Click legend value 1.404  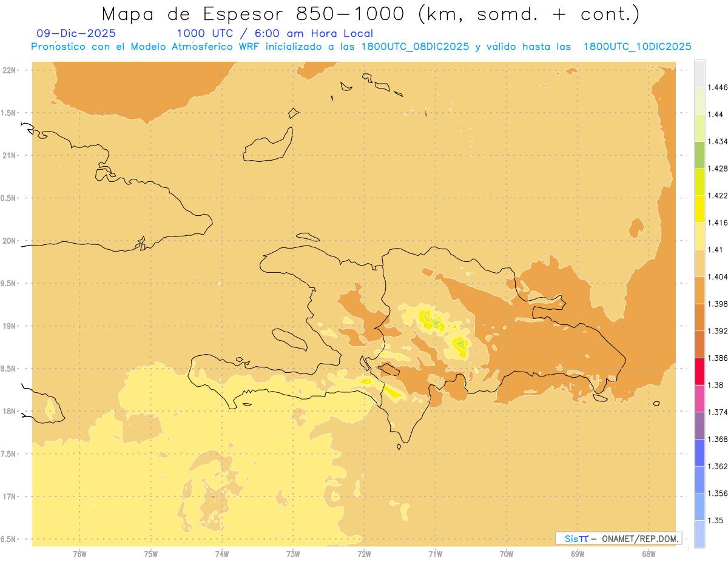pos(717,277)
